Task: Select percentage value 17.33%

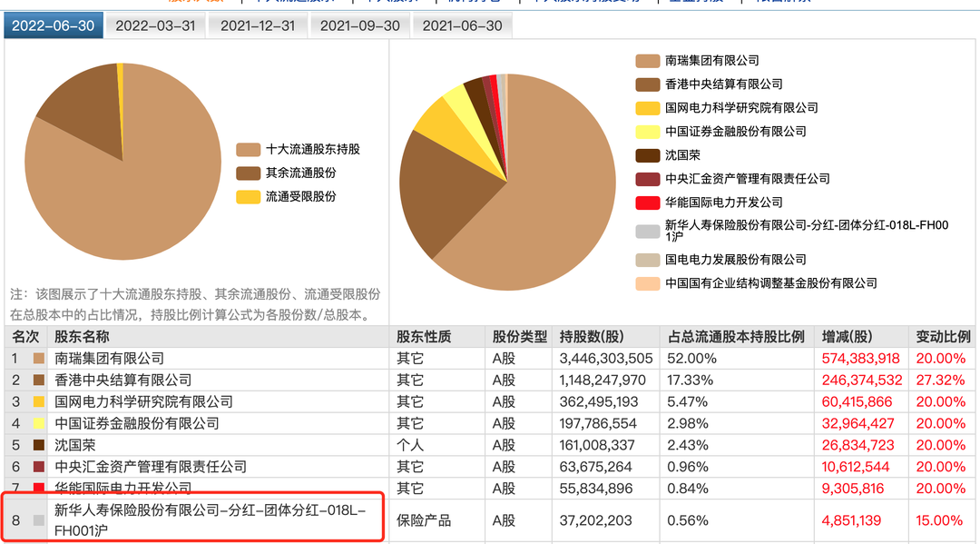Action: [x=690, y=381]
